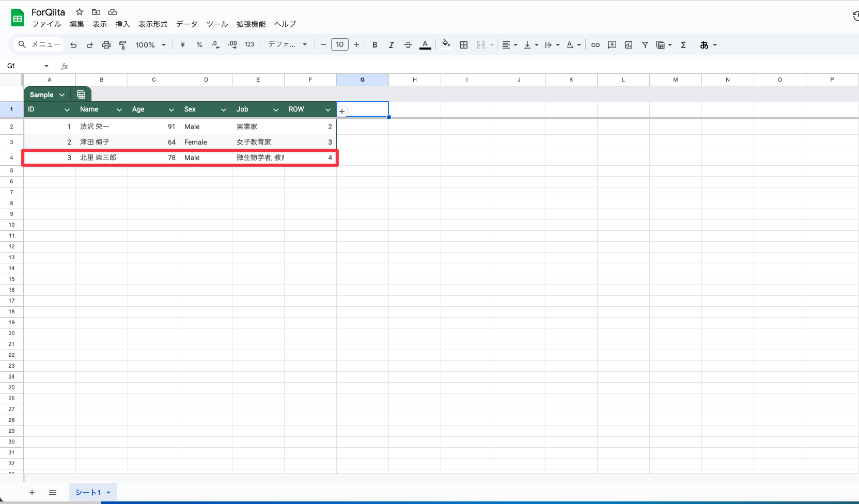The width and height of the screenshot is (859, 504).
Task: Toggle bold formatting
Action: (375, 45)
